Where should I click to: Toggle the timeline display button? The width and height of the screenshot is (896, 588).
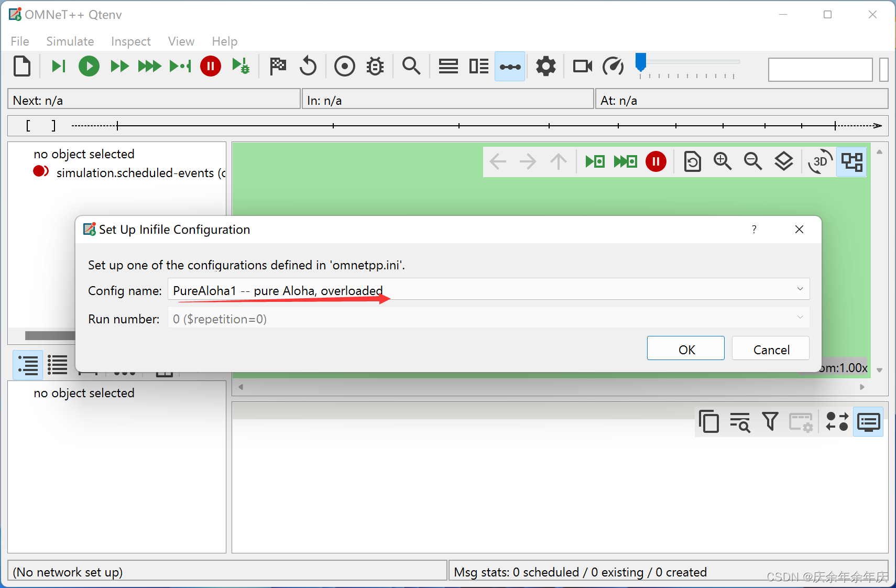pyautogui.click(x=510, y=67)
